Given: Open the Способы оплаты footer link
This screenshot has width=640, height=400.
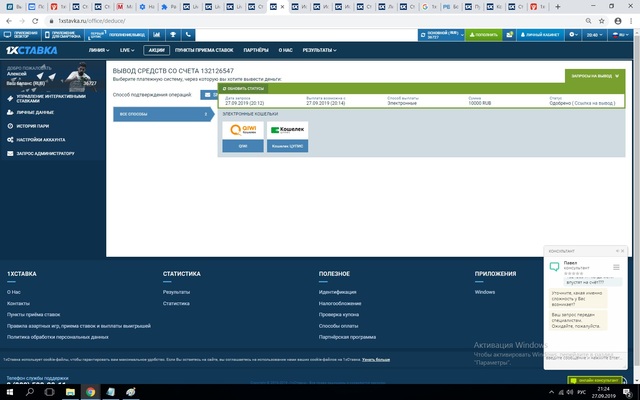Looking at the screenshot, I should tap(338, 326).
